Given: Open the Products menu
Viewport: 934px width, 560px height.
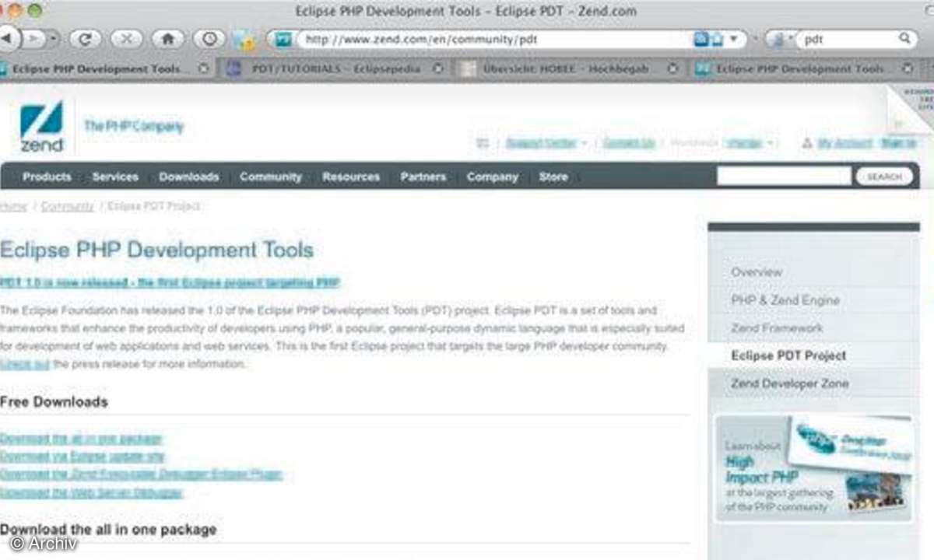Looking at the screenshot, I should [47, 177].
